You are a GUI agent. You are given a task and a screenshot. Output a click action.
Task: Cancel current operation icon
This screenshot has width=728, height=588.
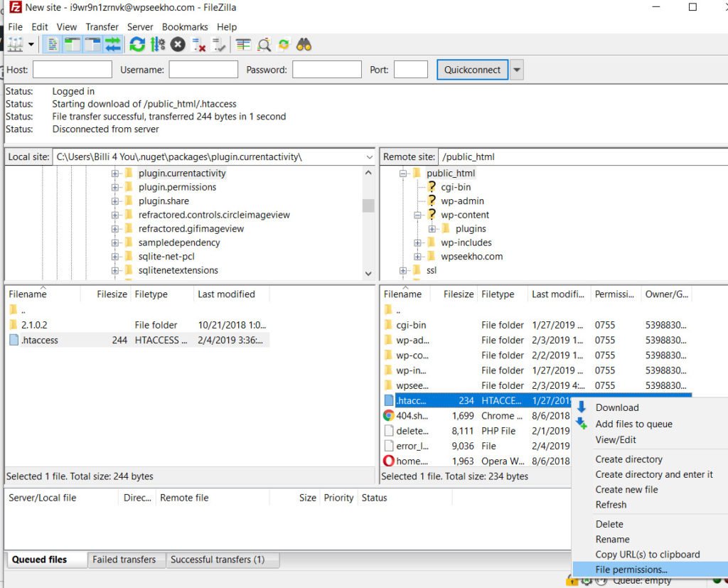coord(178,45)
